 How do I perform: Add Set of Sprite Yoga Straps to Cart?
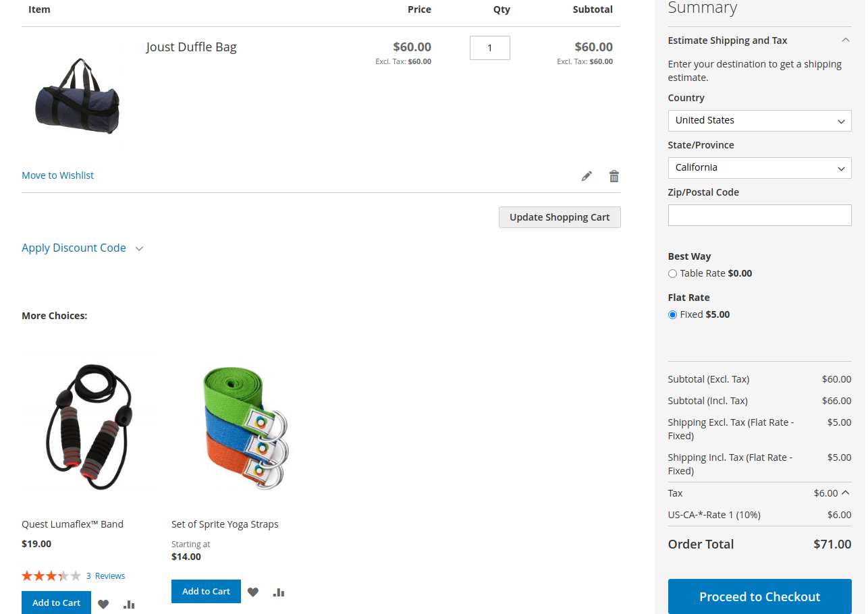click(206, 591)
